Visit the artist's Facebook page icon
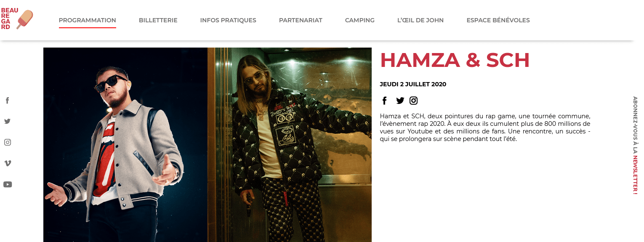 pos(384,101)
